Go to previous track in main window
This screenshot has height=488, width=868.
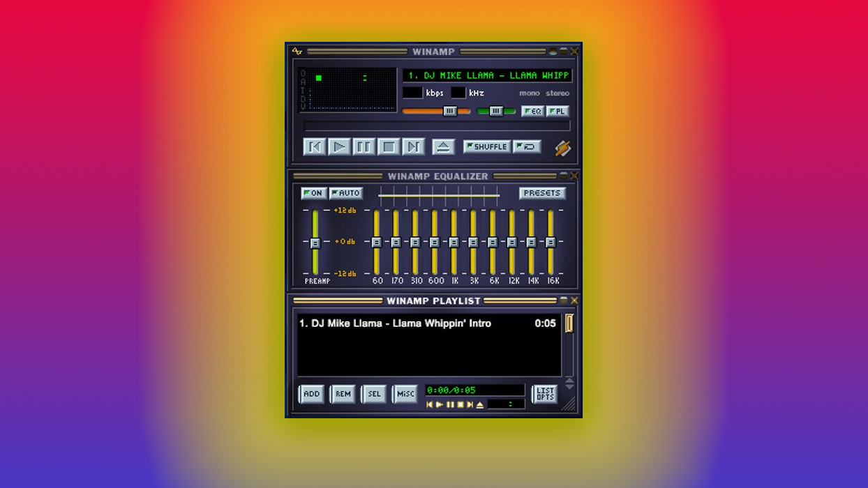[x=315, y=146]
